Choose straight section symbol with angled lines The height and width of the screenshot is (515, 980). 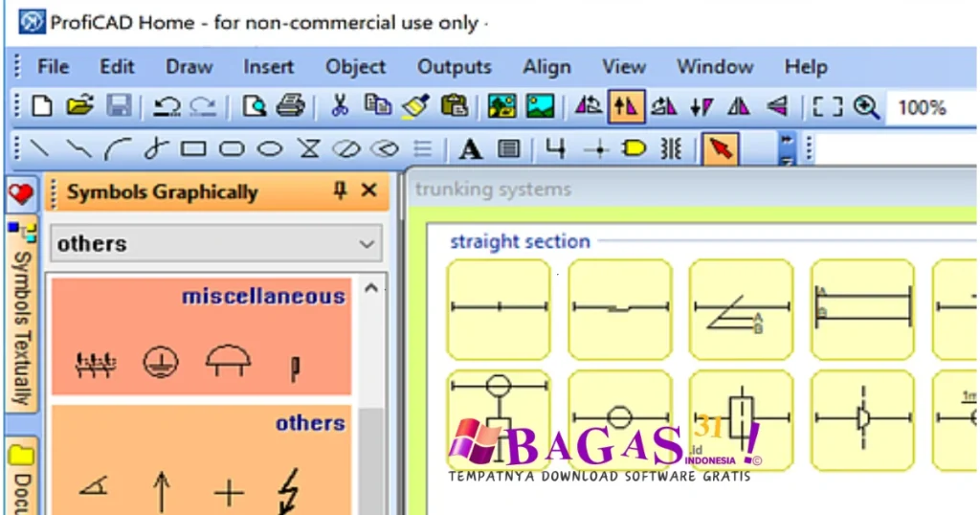(x=742, y=309)
